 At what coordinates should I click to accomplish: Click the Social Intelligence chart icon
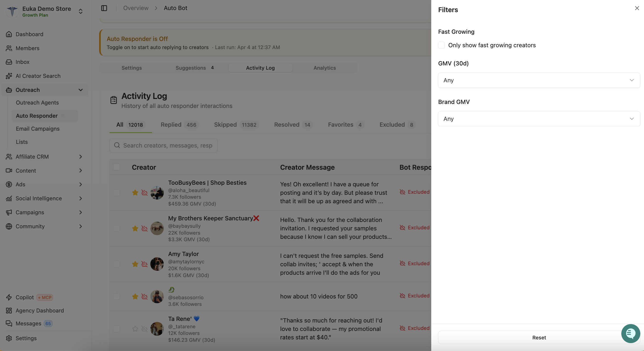click(x=9, y=198)
